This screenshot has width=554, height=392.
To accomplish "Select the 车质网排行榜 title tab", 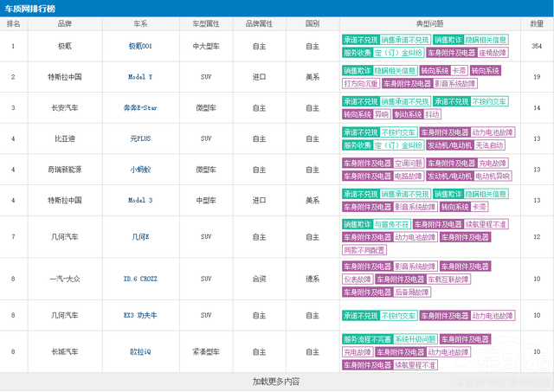I will [33, 8].
